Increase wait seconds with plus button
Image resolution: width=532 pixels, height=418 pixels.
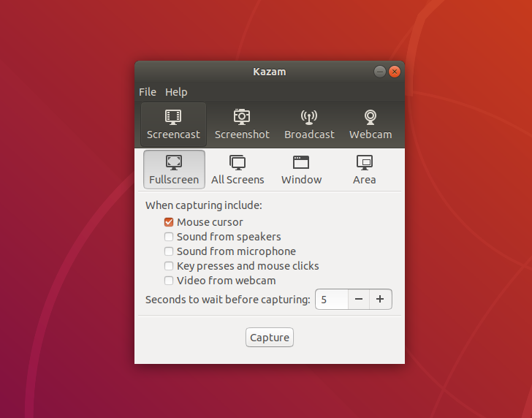tap(380, 300)
